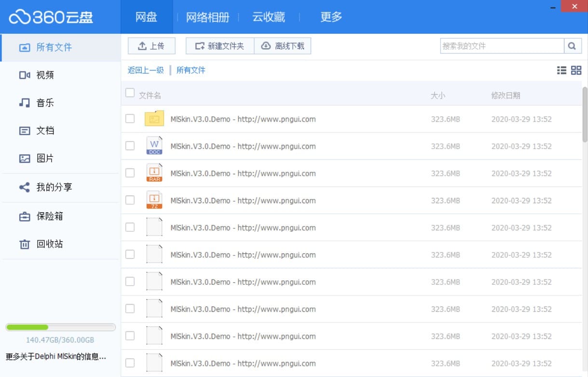588x377 pixels.
Task: Open the 云收藏 tab
Action: (269, 17)
